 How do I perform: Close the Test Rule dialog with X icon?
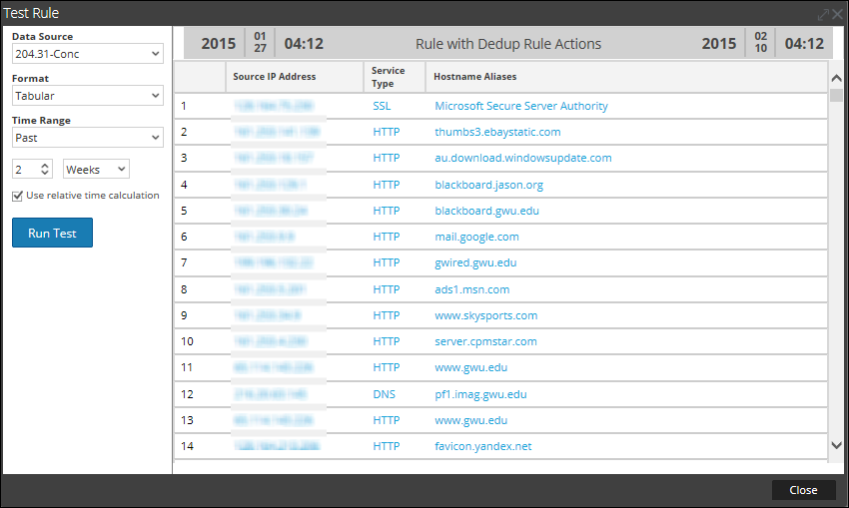[x=838, y=14]
